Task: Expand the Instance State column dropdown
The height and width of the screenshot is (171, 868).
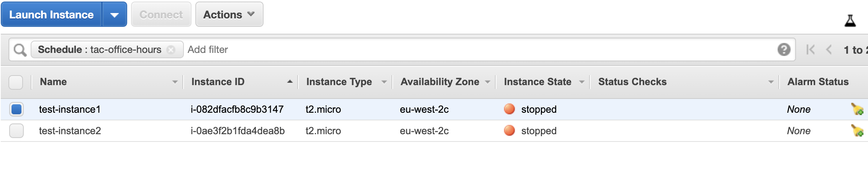Action: tap(581, 82)
